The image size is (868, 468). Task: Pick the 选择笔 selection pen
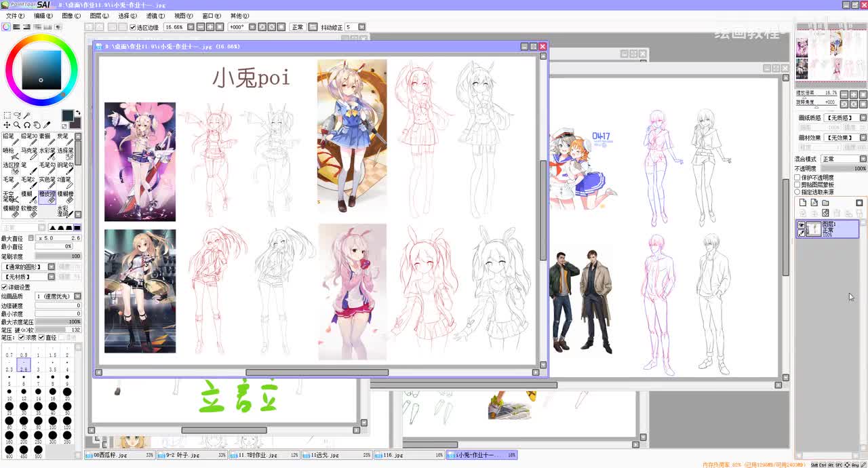(65, 155)
